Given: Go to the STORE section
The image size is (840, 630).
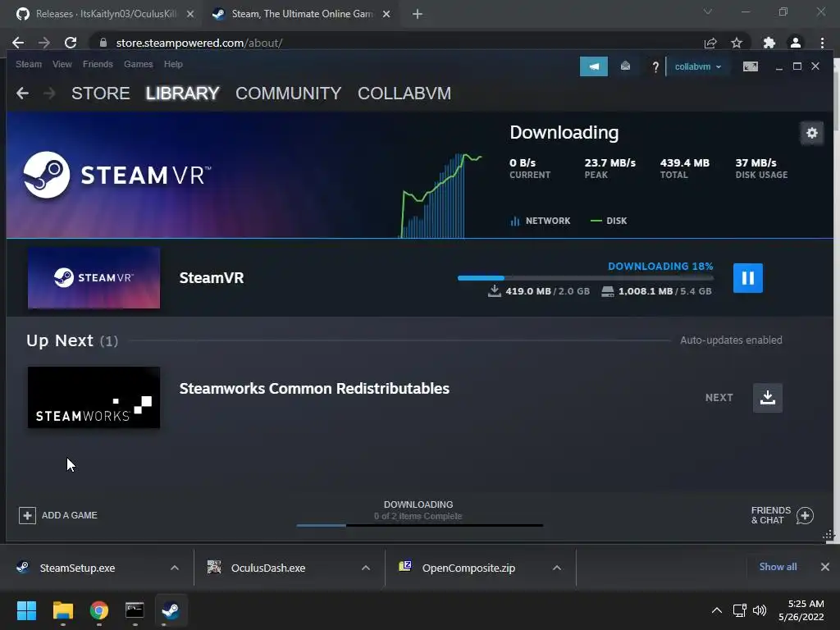Looking at the screenshot, I should click(x=101, y=94).
